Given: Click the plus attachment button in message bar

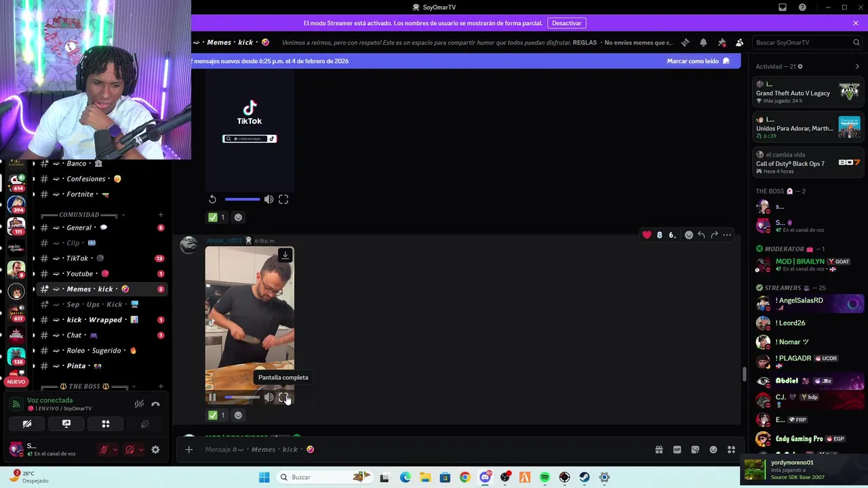Looking at the screenshot, I should [x=189, y=449].
